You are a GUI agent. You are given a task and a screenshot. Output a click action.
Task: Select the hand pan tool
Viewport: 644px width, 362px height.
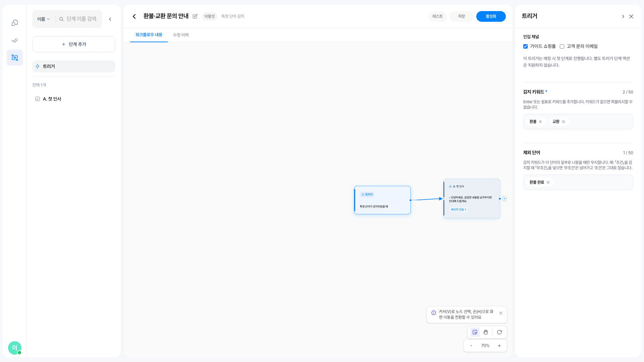click(486, 332)
